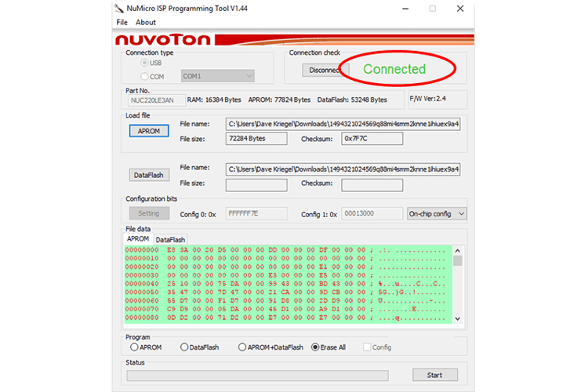Click the APROM load file button
Screen dimensions: 588x392
149,131
